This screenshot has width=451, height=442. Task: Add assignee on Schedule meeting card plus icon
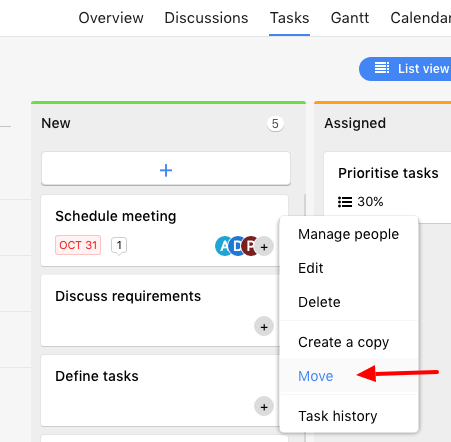[264, 247]
